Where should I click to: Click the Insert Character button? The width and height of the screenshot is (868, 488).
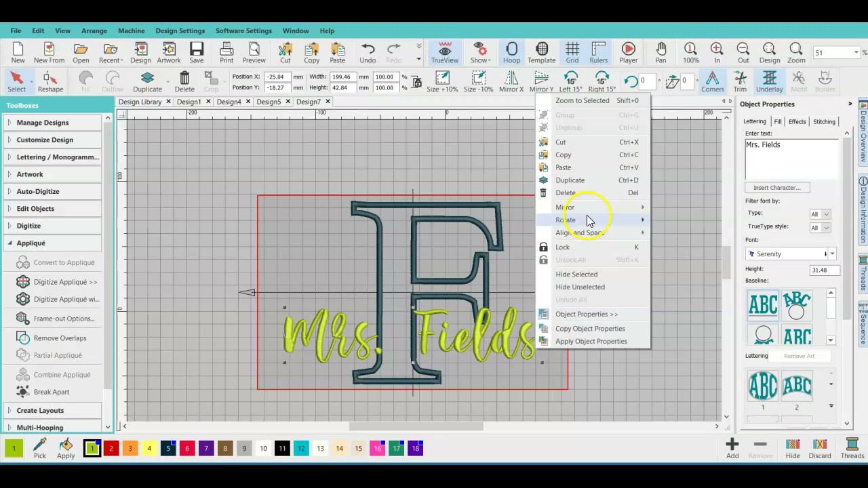777,188
